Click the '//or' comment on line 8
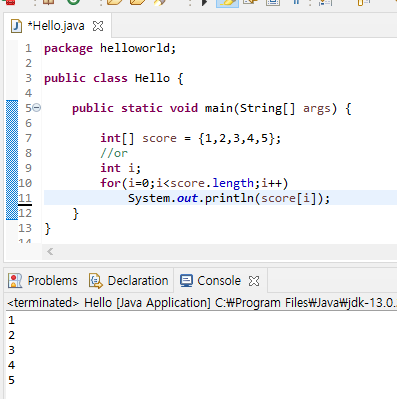The height and width of the screenshot is (399, 397). click(x=114, y=153)
